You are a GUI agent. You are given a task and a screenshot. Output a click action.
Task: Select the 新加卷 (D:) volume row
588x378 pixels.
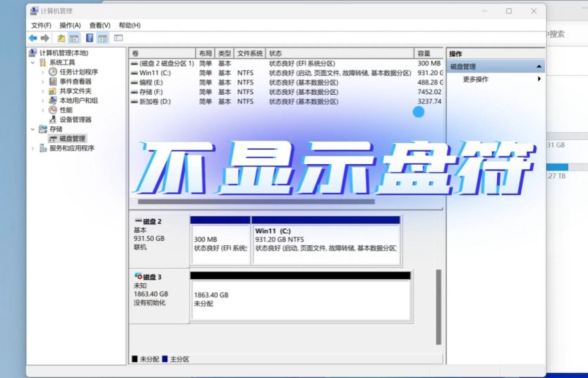click(x=286, y=101)
